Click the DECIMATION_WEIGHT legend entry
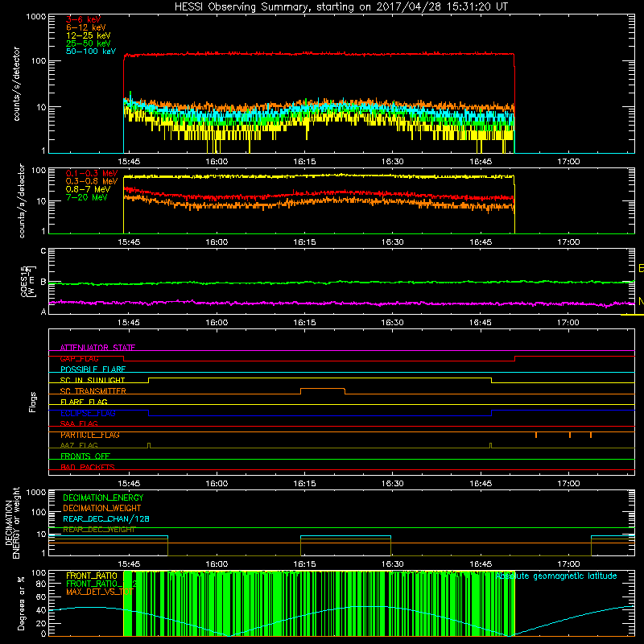 pos(102,508)
